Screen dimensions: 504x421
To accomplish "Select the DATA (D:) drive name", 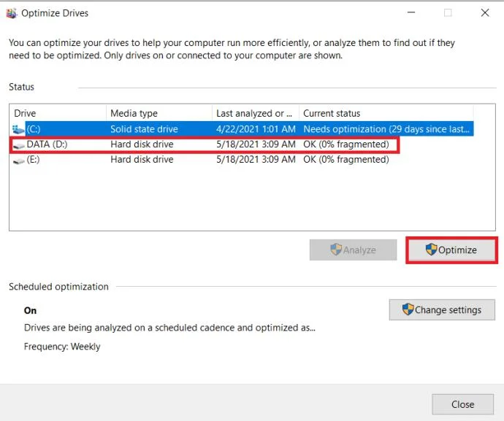I will (x=47, y=144).
